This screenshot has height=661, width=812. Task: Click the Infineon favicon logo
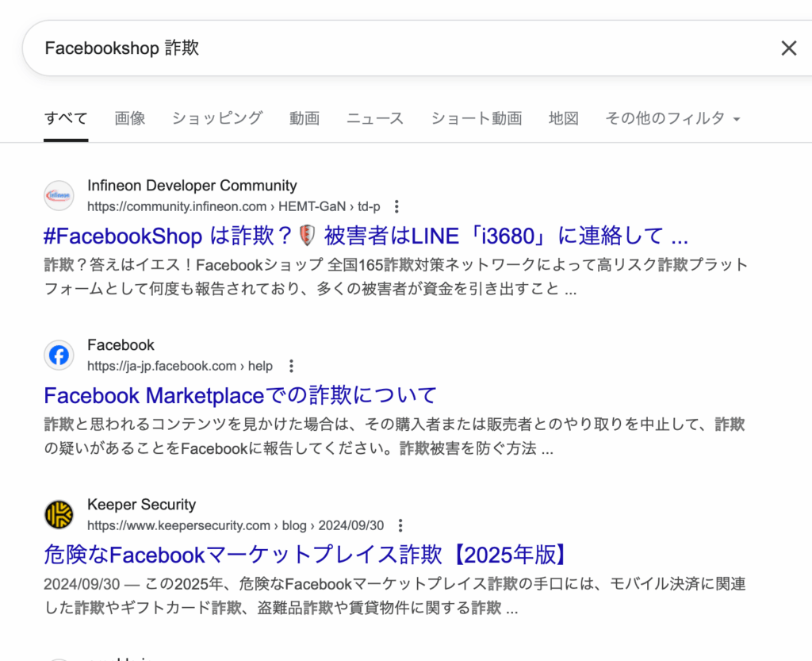tap(59, 196)
